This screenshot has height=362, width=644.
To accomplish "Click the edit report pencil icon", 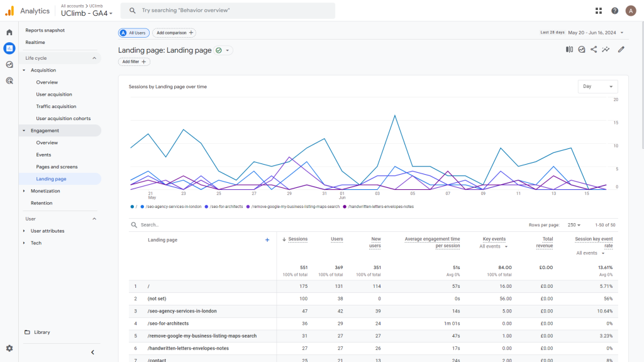I will click(621, 49).
